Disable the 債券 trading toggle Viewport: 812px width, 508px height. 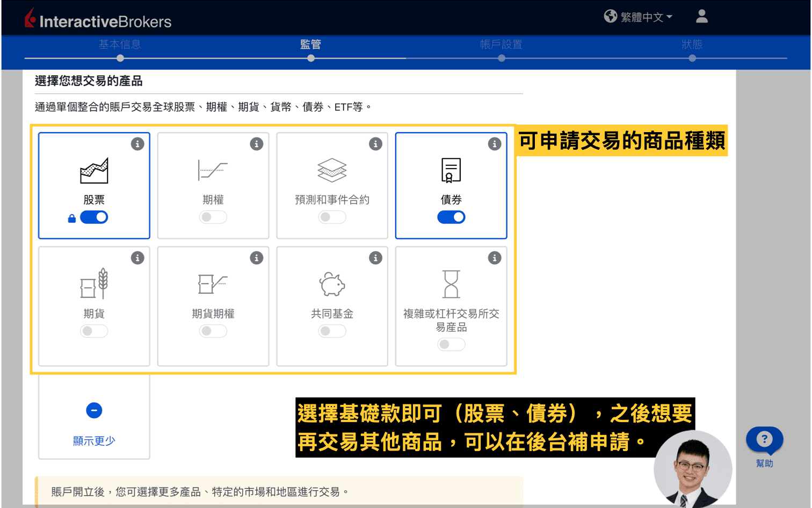451,217
